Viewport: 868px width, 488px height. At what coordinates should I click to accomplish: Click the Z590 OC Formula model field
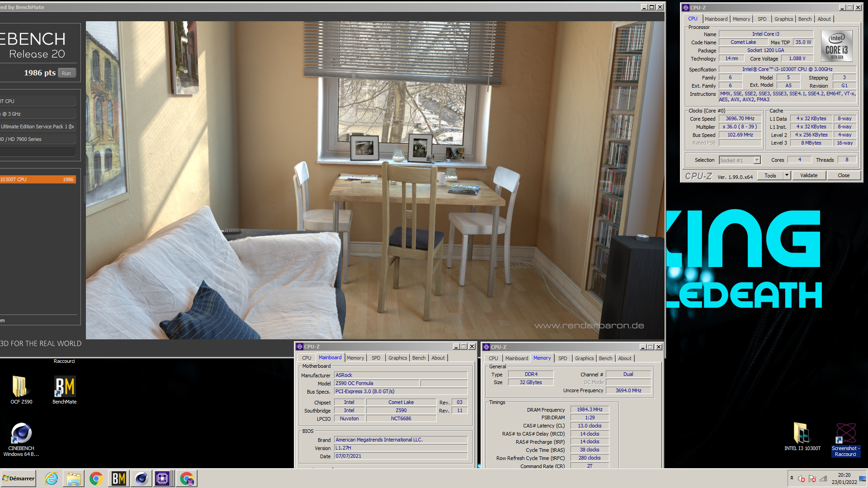coord(377,383)
